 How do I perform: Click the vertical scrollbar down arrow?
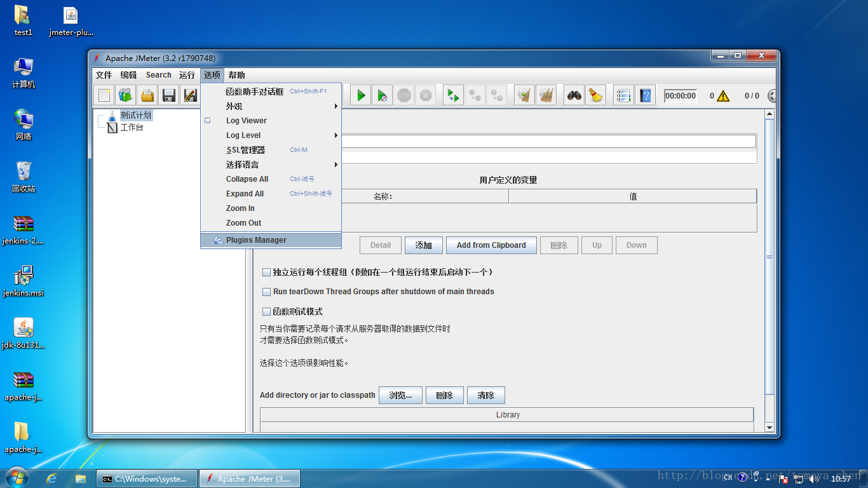(770, 428)
